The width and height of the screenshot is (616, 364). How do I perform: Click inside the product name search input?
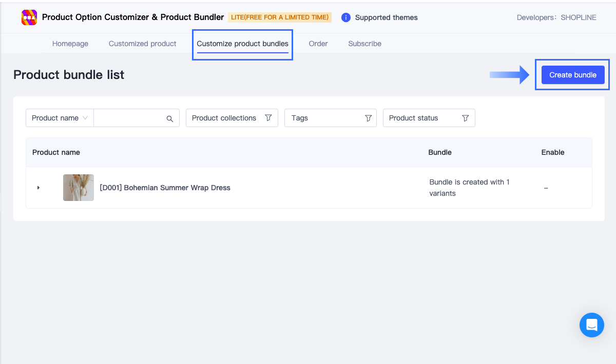131,118
